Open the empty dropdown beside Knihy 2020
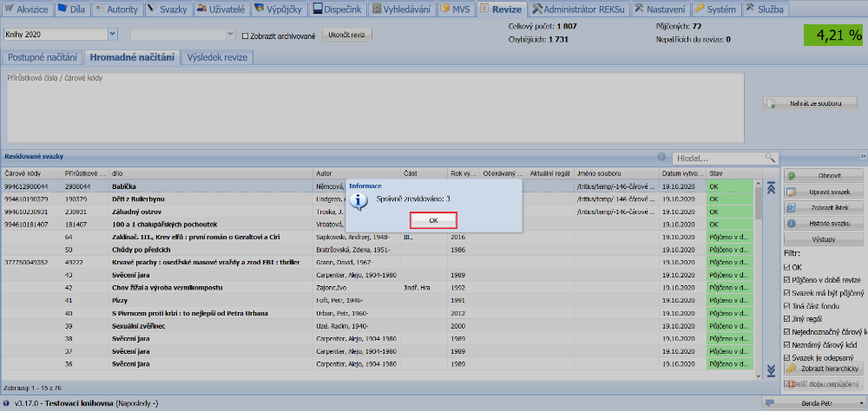The image size is (868, 411). pos(228,35)
